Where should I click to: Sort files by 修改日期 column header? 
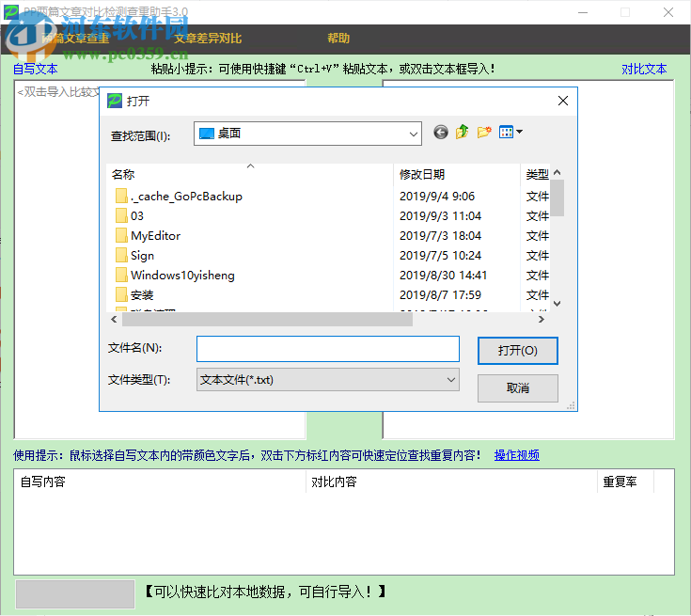pyautogui.click(x=457, y=175)
